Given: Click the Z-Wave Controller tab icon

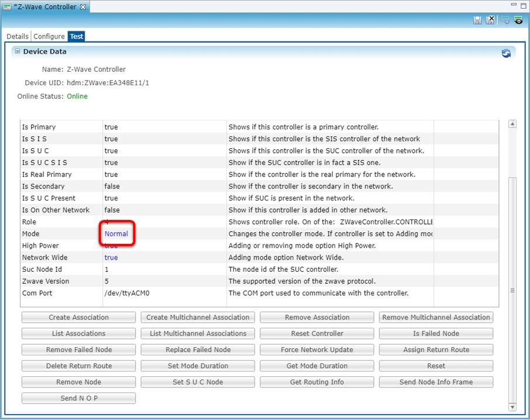Looking at the screenshot, I should tap(7, 7).
